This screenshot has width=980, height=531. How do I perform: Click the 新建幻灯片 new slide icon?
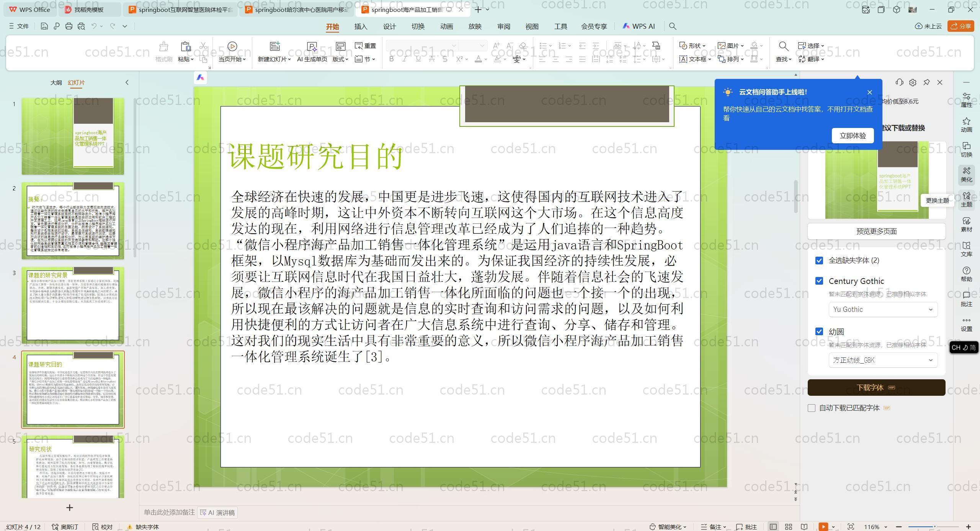click(x=274, y=46)
